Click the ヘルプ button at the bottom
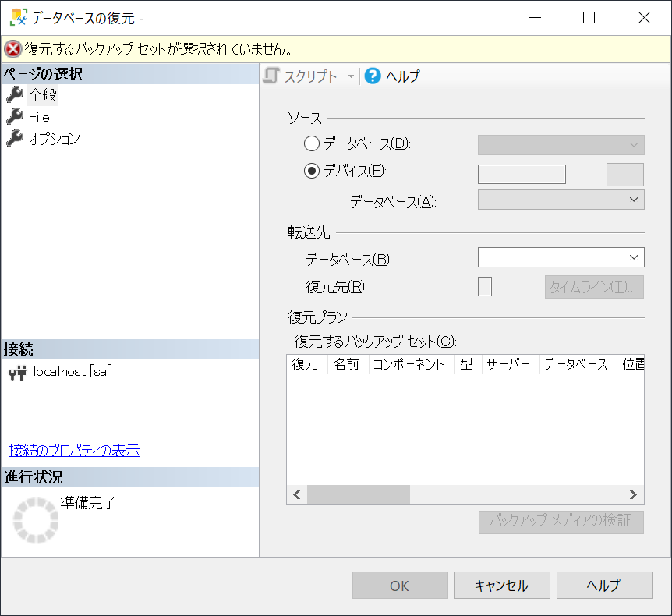Viewport: 672px width, 616px height. [x=604, y=585]
